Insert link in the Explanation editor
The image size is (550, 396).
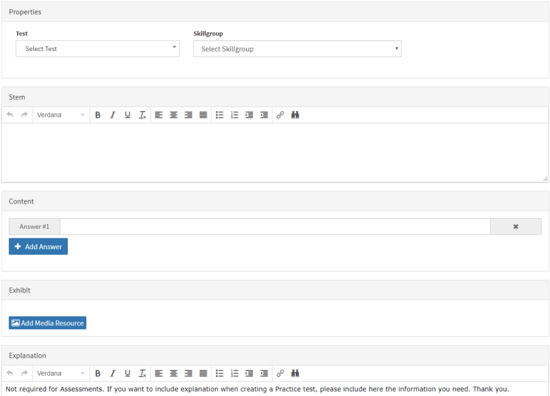280,374
